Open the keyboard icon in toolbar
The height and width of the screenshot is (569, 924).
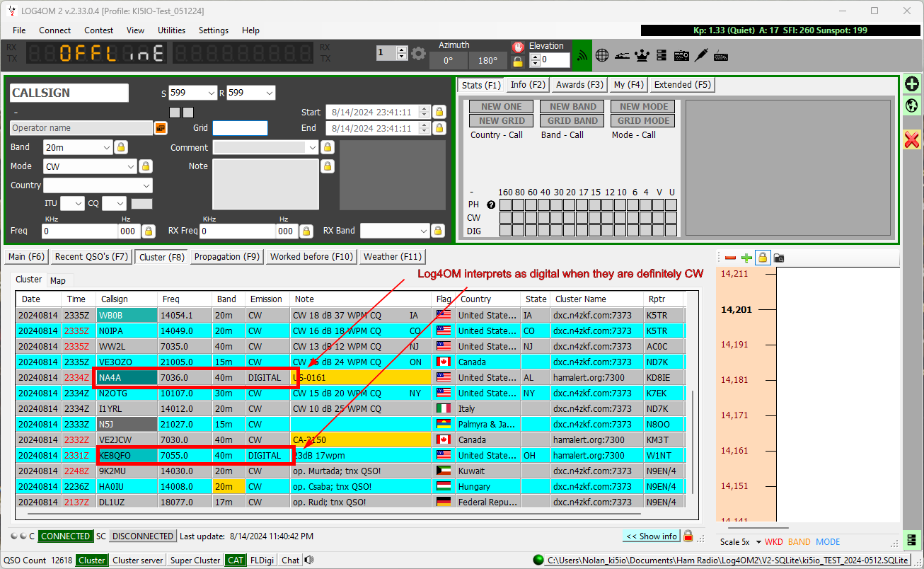(x=721, y=56)
